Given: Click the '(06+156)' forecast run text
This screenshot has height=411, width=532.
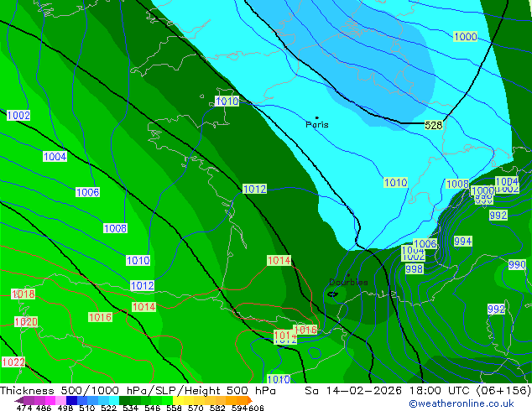Looking at the screenshot, I should click(504, 391).
